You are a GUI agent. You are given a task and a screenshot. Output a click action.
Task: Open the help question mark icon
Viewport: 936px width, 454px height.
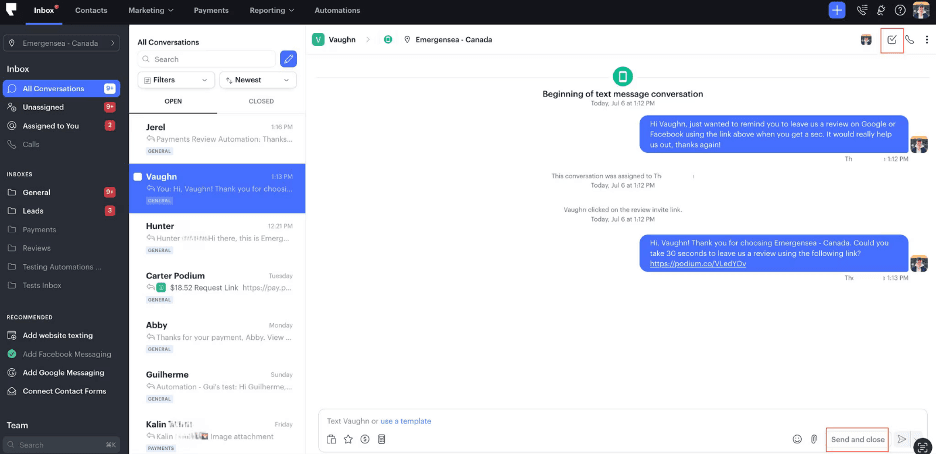(x=901, y=10)
